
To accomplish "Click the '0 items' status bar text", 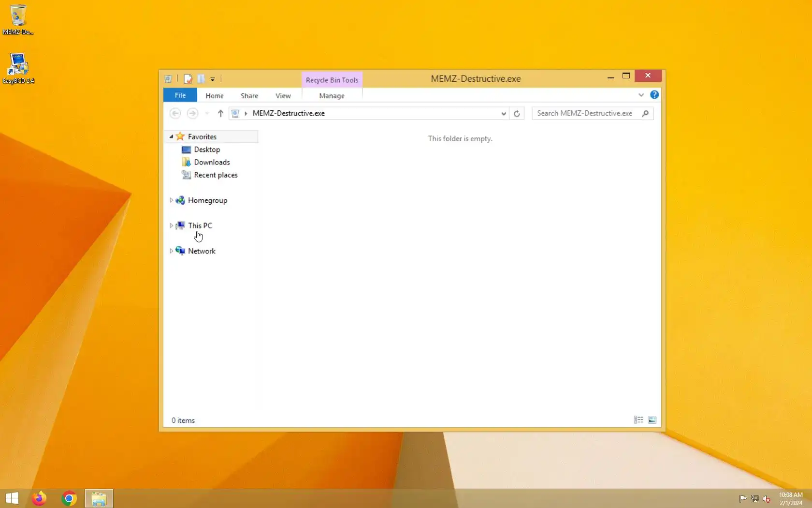I will (183, 420).
